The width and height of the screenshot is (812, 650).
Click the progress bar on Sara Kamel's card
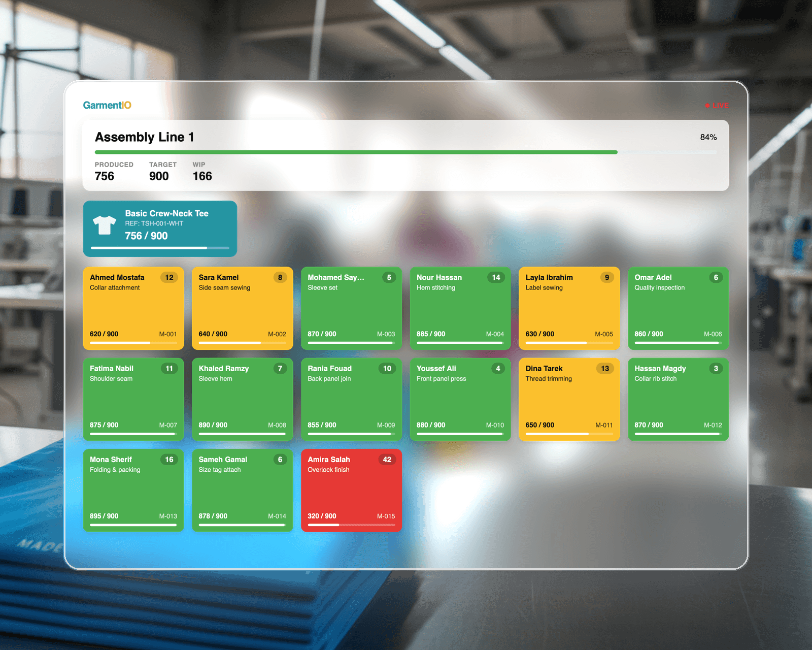pos(242,343)
